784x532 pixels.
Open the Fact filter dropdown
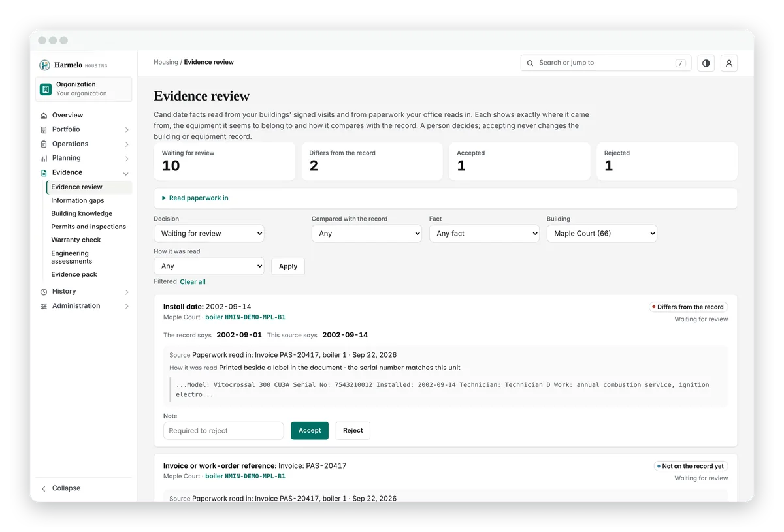(484, 233)
